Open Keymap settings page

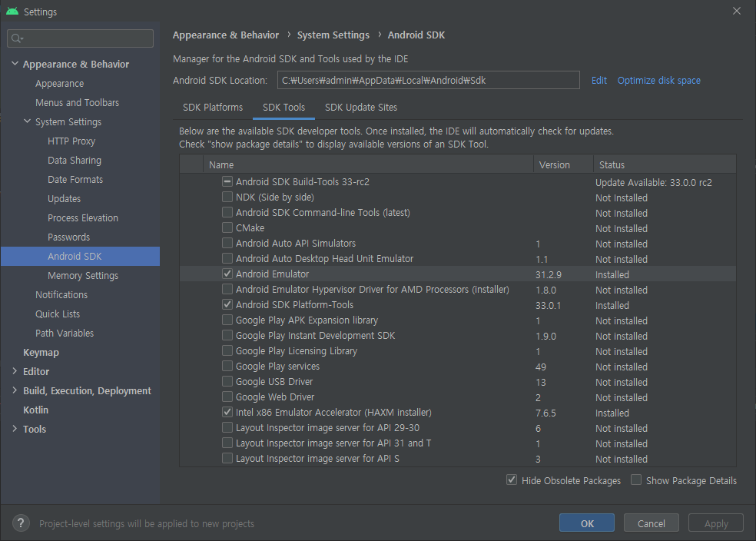point(41,353)
